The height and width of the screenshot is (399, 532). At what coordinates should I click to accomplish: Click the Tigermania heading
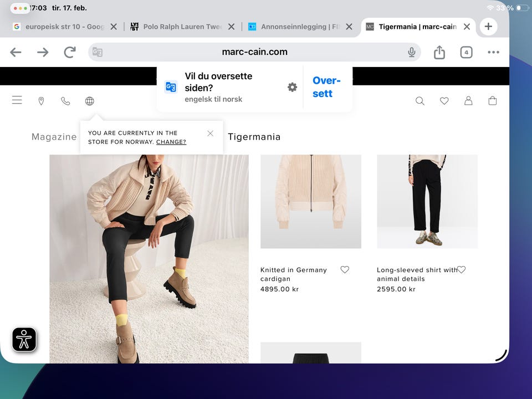(x=254, y=137)
